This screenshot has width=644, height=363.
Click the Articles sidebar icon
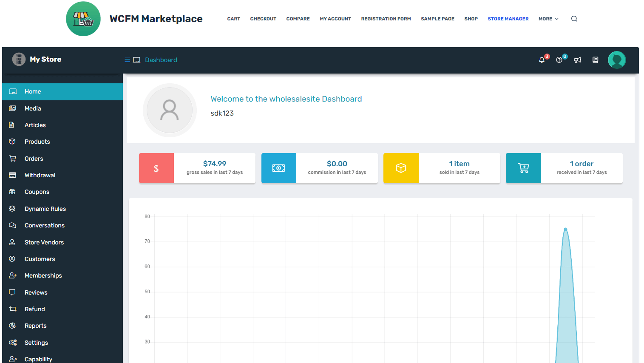coord(12,125)
